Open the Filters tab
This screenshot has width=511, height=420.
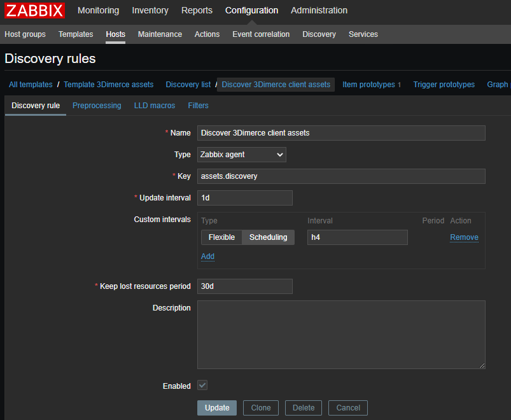tap(198, 106)
